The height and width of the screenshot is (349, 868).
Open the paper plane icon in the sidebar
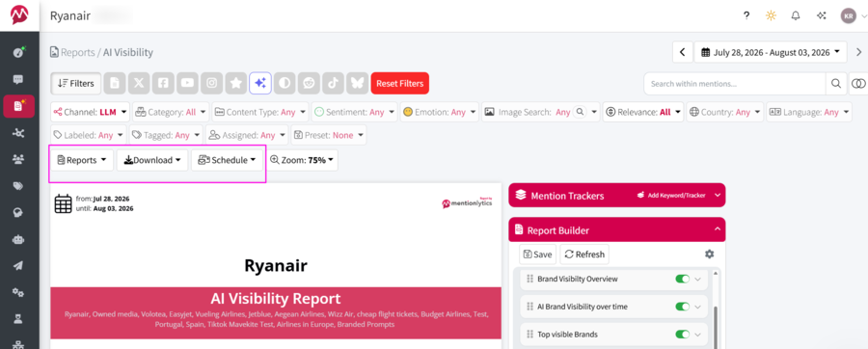(19, 265)
